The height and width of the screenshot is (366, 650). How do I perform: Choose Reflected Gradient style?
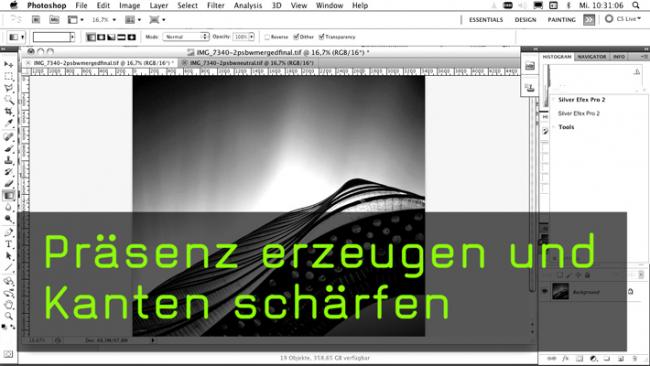[x=121, y=37]
